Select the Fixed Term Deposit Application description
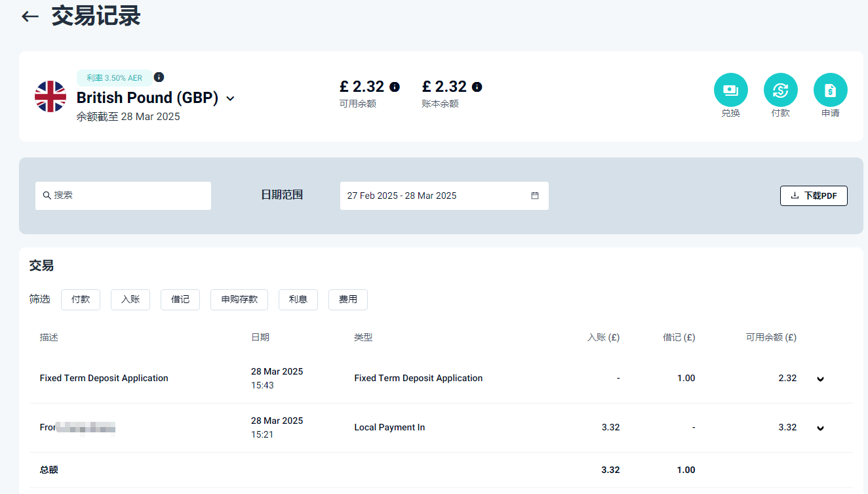Screen dimensions: 868x494 point(104,378)
